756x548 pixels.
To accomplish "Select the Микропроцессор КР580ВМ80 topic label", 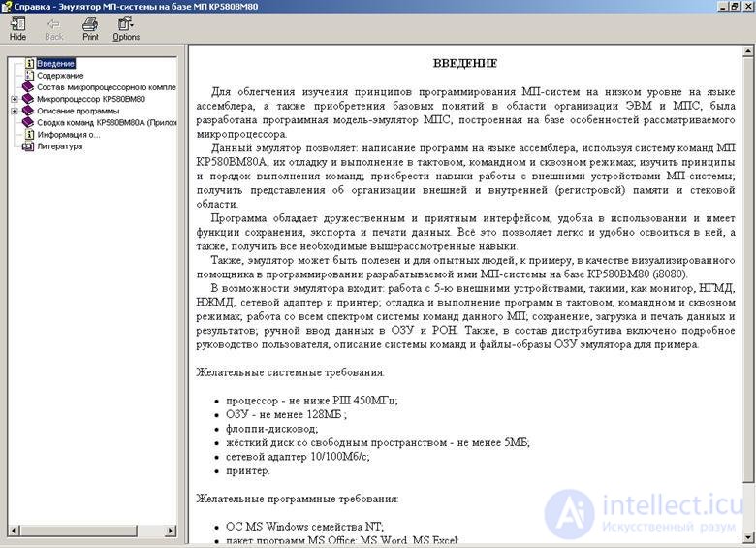I will click(x=90, y=99).
